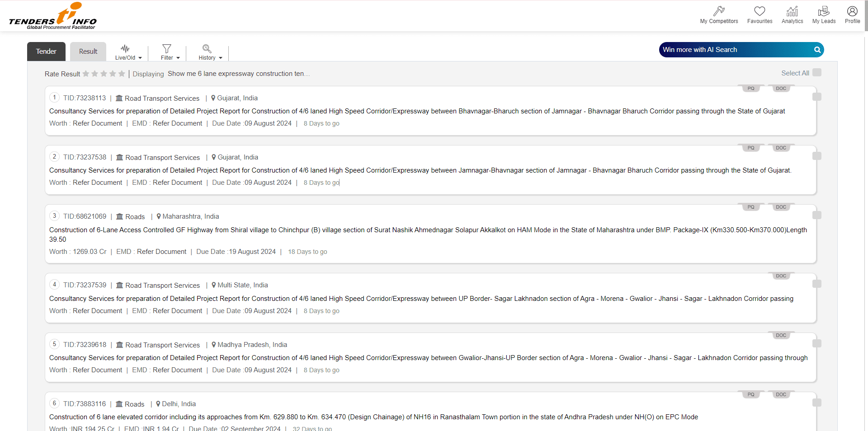Switch to the Result tab
The width and height of the screenshot is (868, 431).
coord(88,52)
